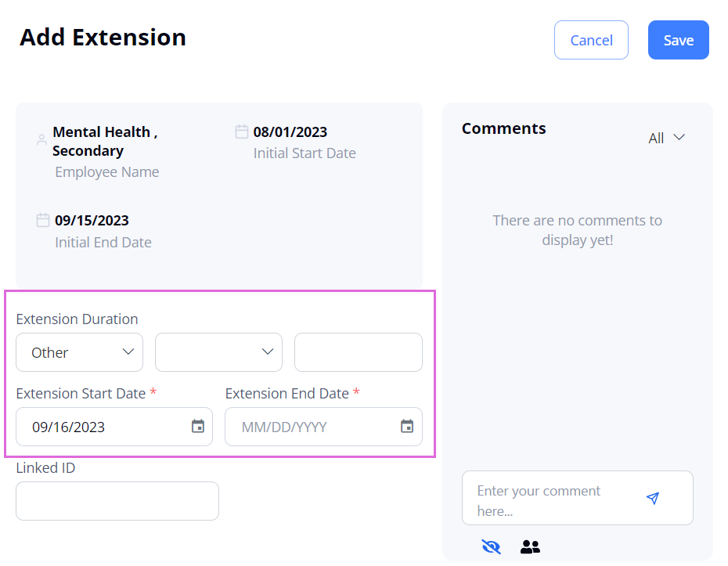Screen dimensions: 728x566
Task: Open the empty middle Extension Duration dropdown
Action: [218, 352]
